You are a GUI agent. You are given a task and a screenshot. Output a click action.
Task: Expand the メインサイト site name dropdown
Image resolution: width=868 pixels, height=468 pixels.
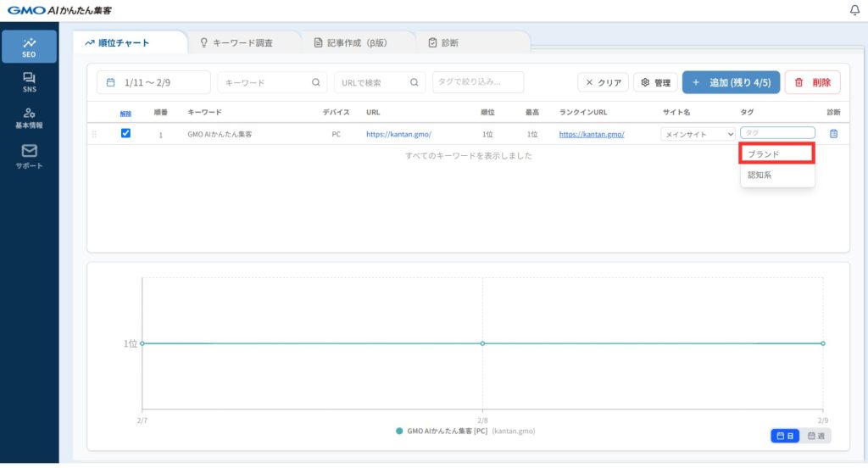tap(698, 134)
